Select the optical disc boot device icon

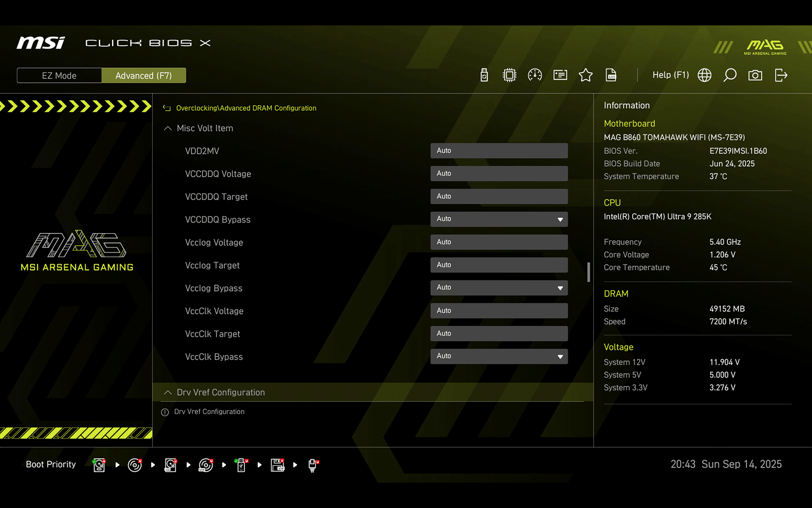tap(135, 465)
